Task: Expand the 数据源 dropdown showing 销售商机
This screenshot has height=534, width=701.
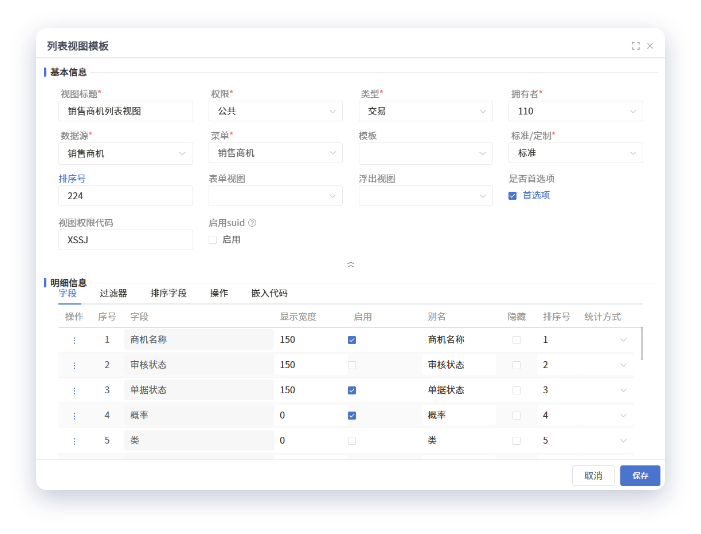Action: [x=126, y=154]
